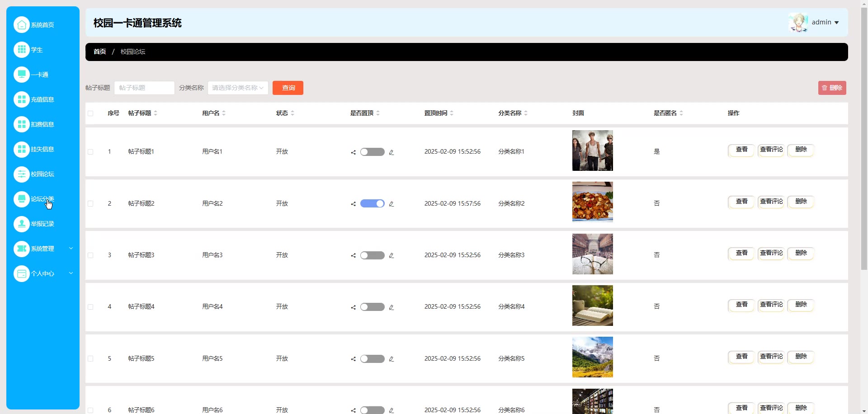
Task: Expand the 系统管理 submenu chevron
Action: coord(71,249)
